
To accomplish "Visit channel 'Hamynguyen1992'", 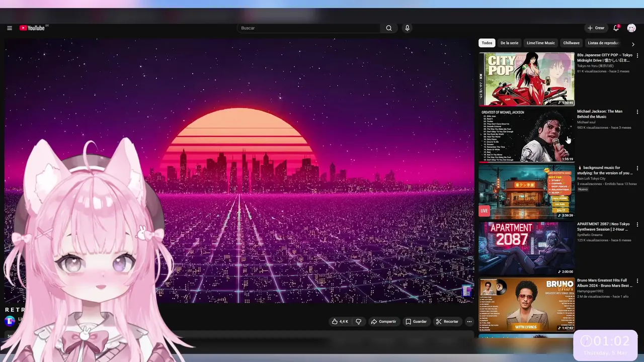I will pyautogui.click(x=591, y=291).
